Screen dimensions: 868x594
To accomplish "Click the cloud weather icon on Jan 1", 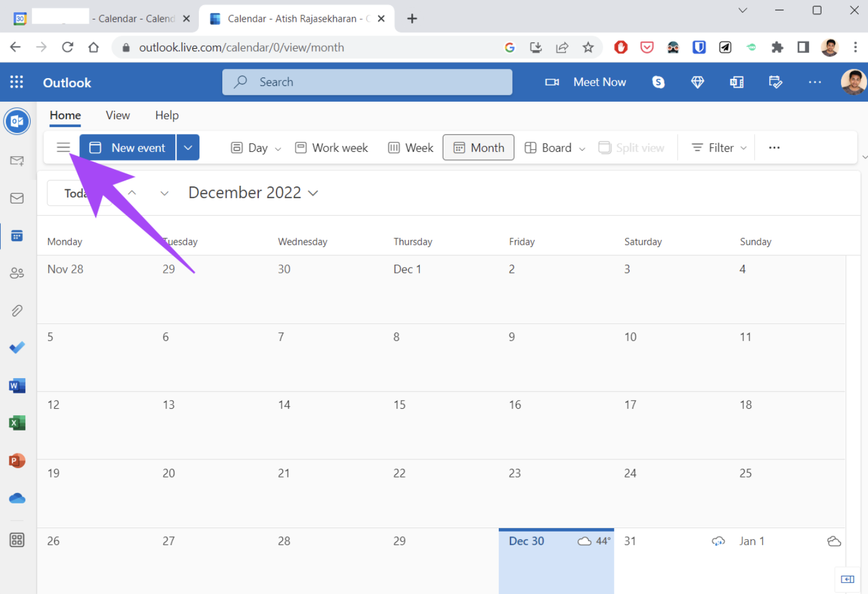I will coord(834,541).
